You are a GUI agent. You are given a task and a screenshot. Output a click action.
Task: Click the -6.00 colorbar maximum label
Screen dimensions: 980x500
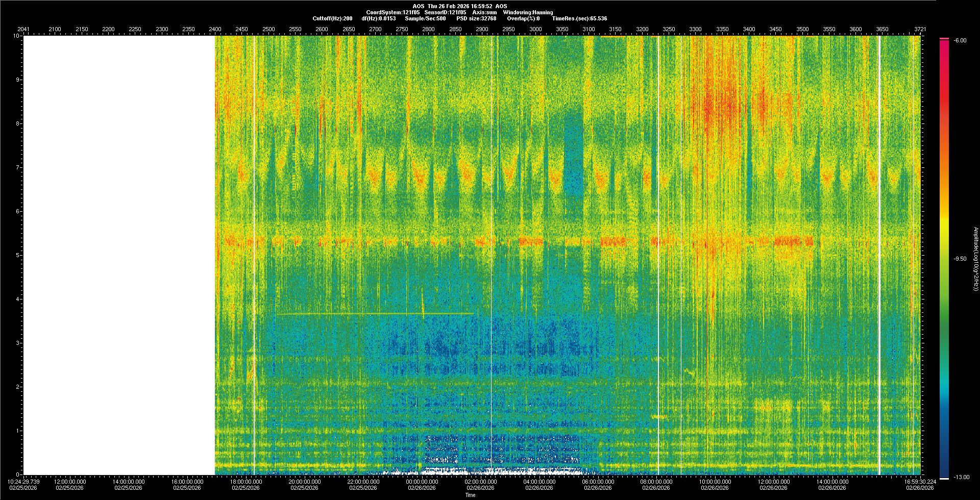click(960, 40)
